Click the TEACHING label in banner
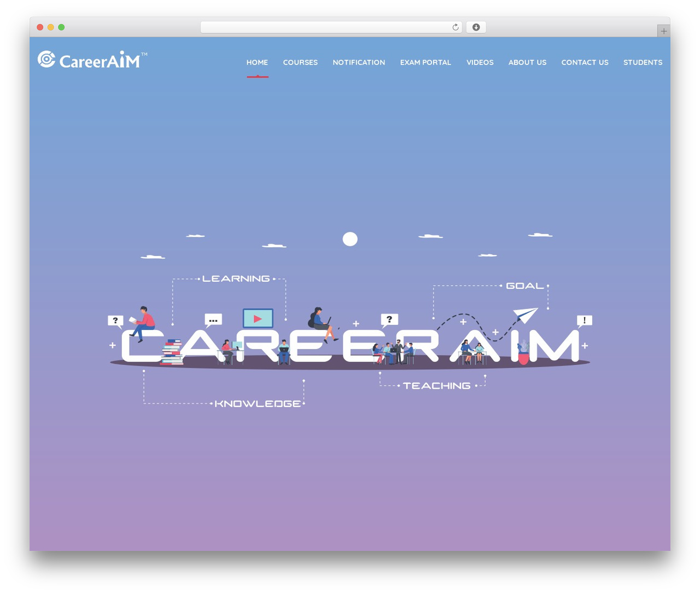 [x=437, y=386]
